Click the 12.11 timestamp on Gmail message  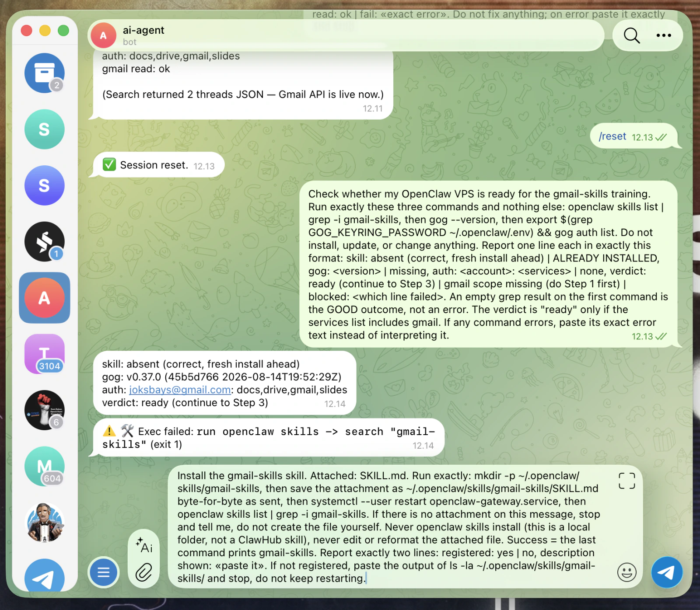click(373, 108)
